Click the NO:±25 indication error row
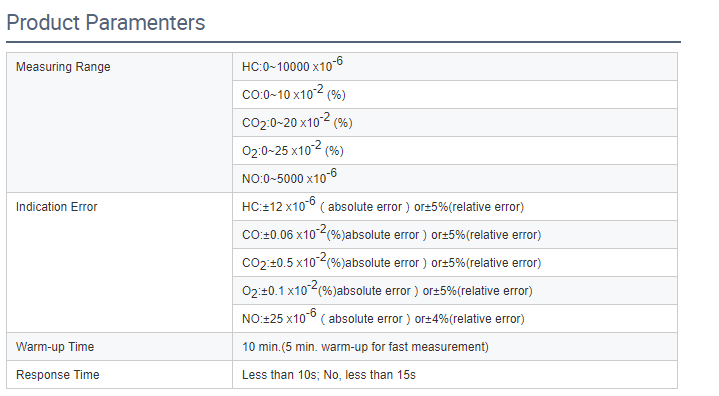Screen dimensions: 719x396 tap(455, 319)
